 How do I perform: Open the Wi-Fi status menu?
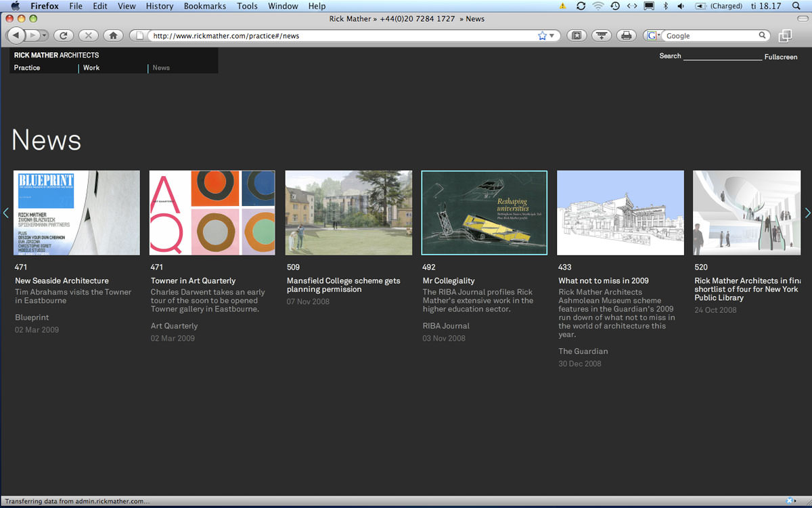pos(597,6)
